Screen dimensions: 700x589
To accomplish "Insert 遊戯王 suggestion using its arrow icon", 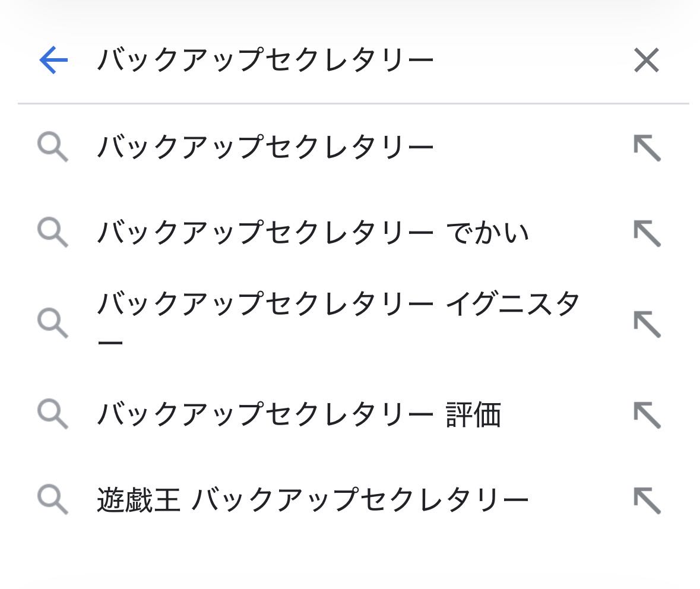I will [x=647, y=501].
